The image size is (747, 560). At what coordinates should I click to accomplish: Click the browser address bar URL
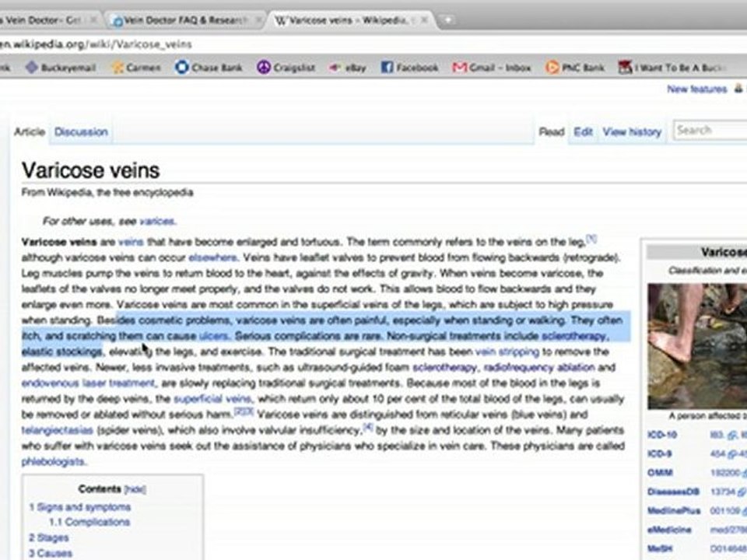click(x=96, y=45)
